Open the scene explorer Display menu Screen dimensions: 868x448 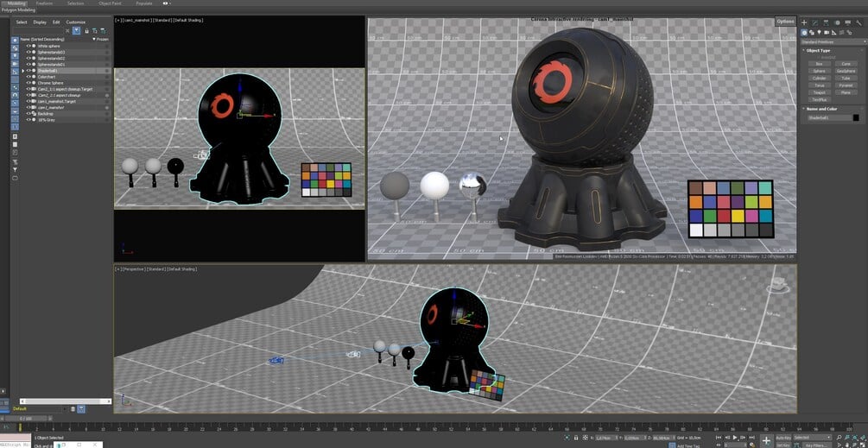coord(40,22)
